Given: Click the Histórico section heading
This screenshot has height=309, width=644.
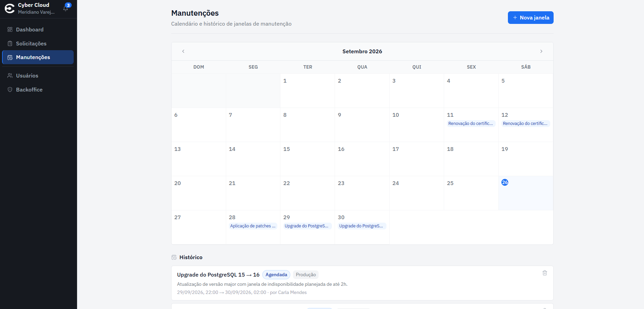Looking at the screenshot, I should click(x=191, y=257).
